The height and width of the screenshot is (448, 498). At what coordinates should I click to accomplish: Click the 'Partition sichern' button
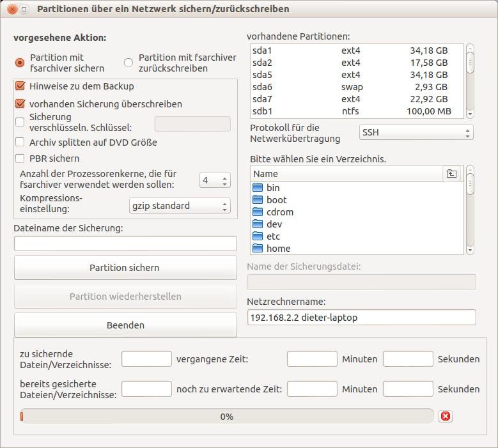pos(125,268)
